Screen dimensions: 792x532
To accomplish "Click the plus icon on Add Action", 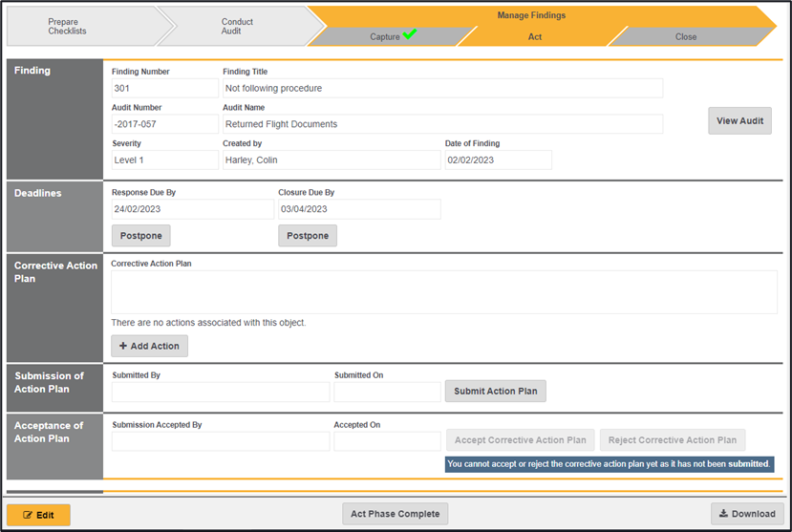I will point(123,346).
